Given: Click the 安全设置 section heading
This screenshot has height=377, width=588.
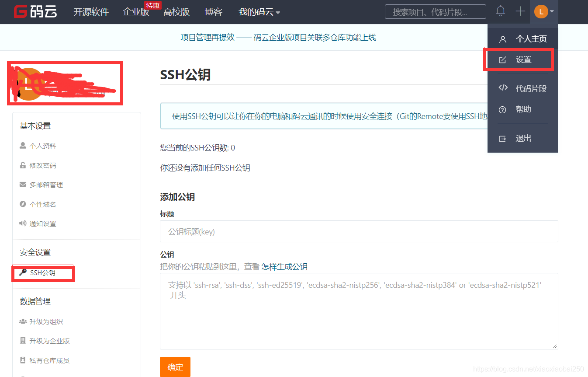Looking at the screenshot, I should point(35,252).
